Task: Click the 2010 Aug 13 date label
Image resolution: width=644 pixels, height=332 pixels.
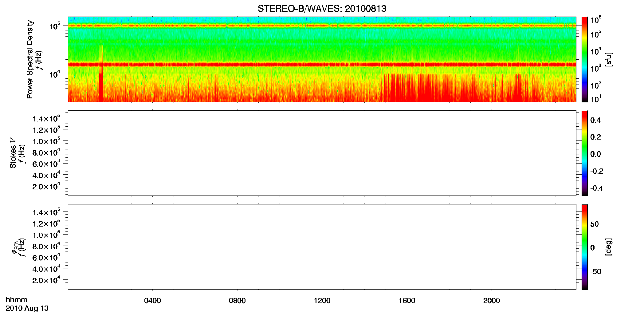Action: pos(27,308)
